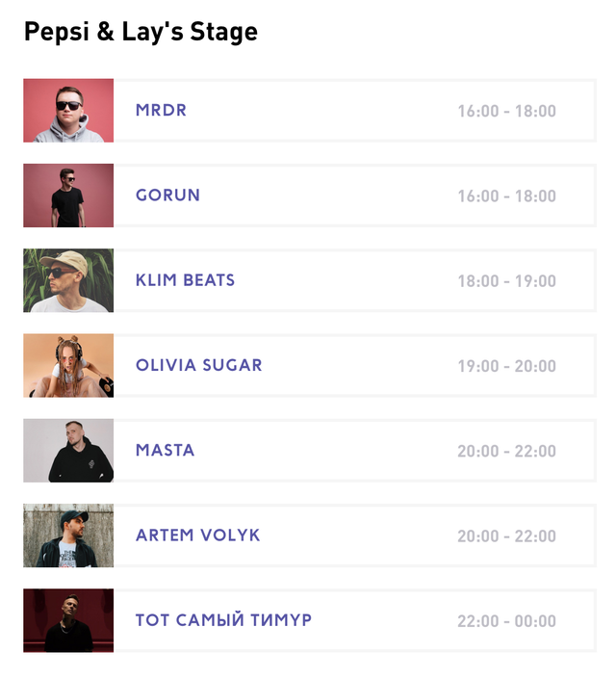Click MASTA artist photo thumbnail

coord(68,450)
